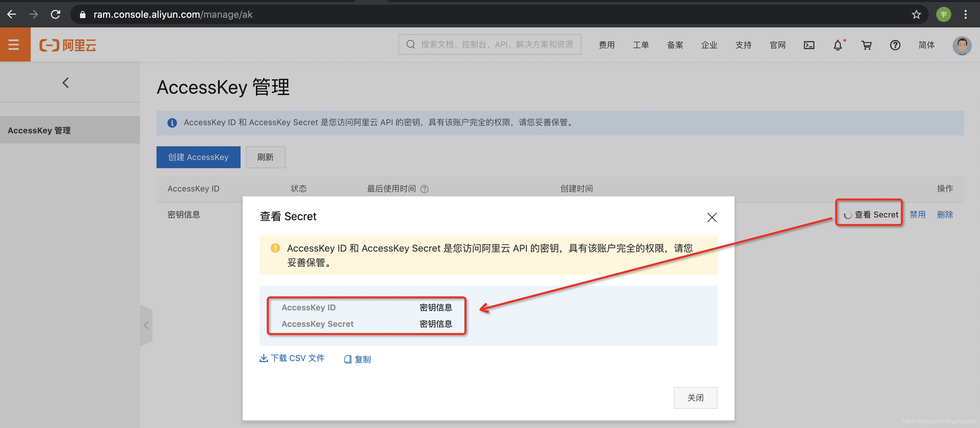Open the shopping cart icon
980x428 pixels.
[866, 45]
